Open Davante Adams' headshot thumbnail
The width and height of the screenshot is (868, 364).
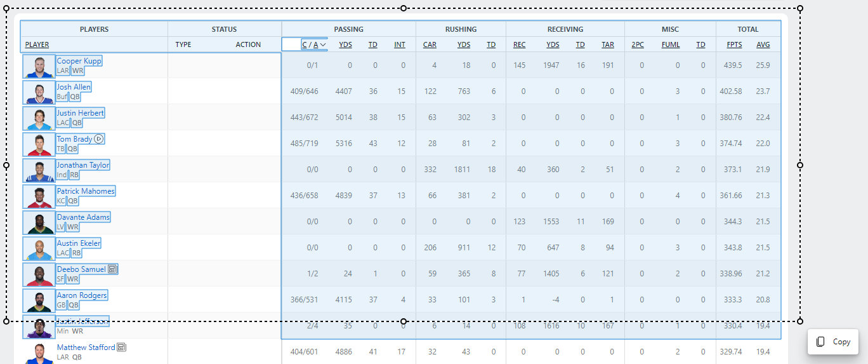click(39, 222)
